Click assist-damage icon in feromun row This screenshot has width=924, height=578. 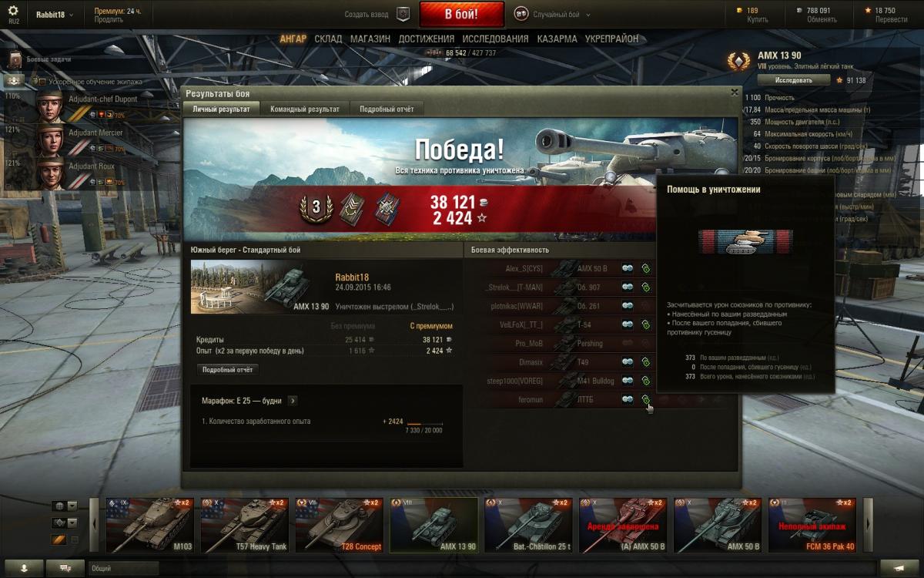coord(646,399)
